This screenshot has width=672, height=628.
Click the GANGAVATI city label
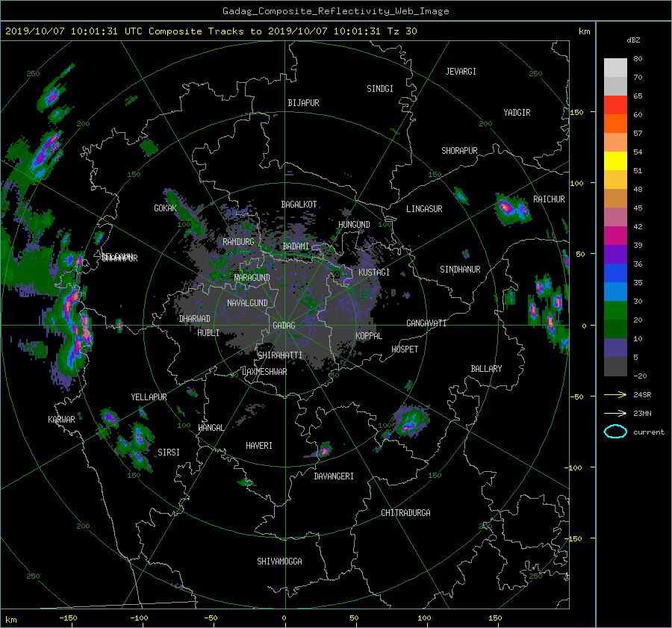(426, 323)
